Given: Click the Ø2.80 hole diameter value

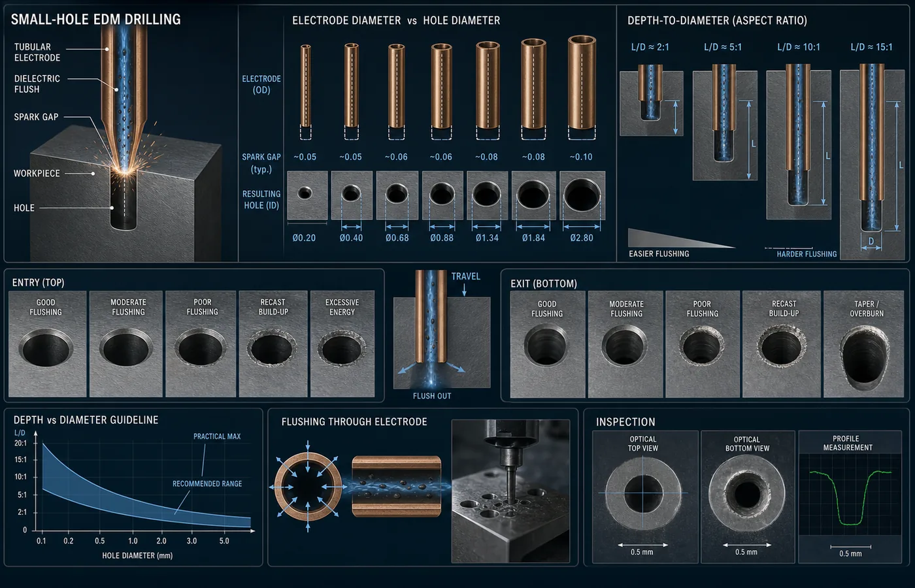Looking at the screenshot, I should [x=581, y=238].
